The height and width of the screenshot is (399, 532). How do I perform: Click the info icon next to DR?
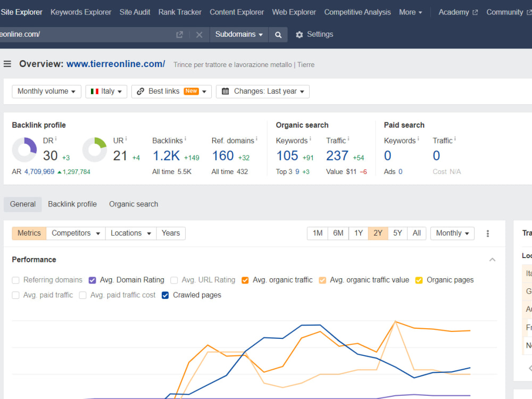pos(56,139)
